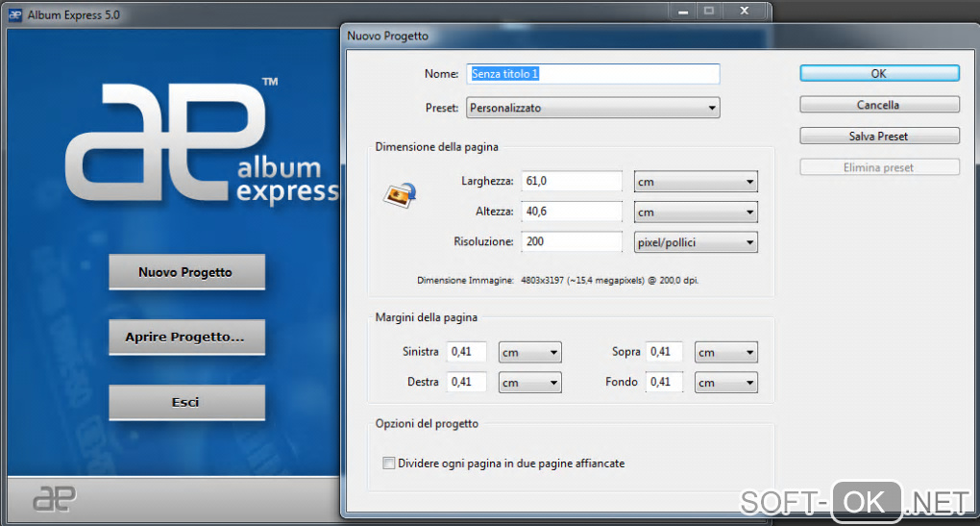Click the Altezza value field
980x526 pixels.
pos(572,212)
